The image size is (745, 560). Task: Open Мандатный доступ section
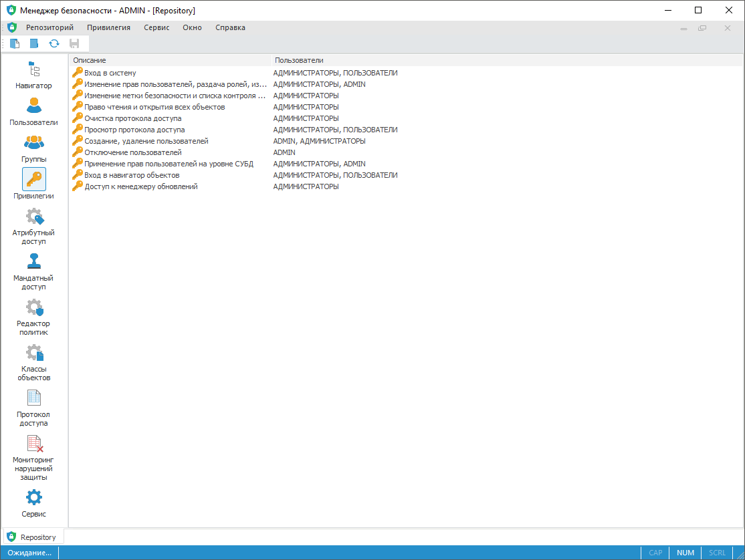click(33, 272)
